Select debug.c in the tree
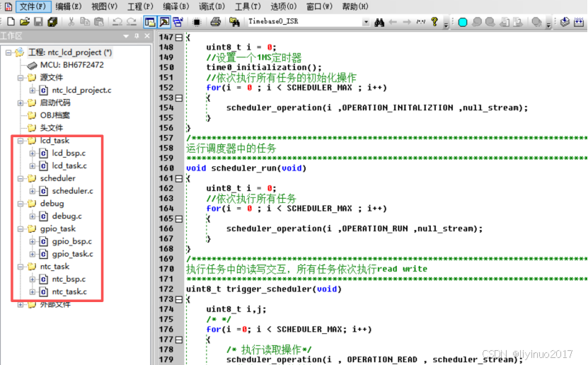Viewport: 588px width, 365px height. pos(67,216)
